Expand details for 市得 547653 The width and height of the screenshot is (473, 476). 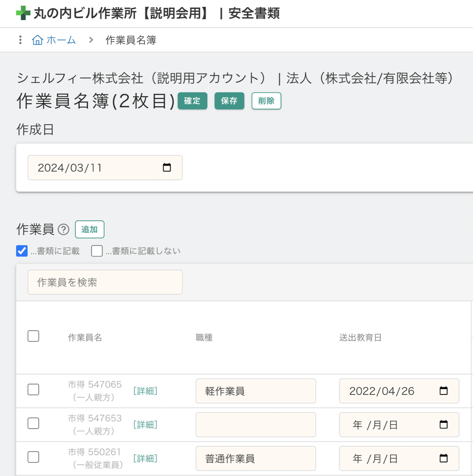click(145, 425)
